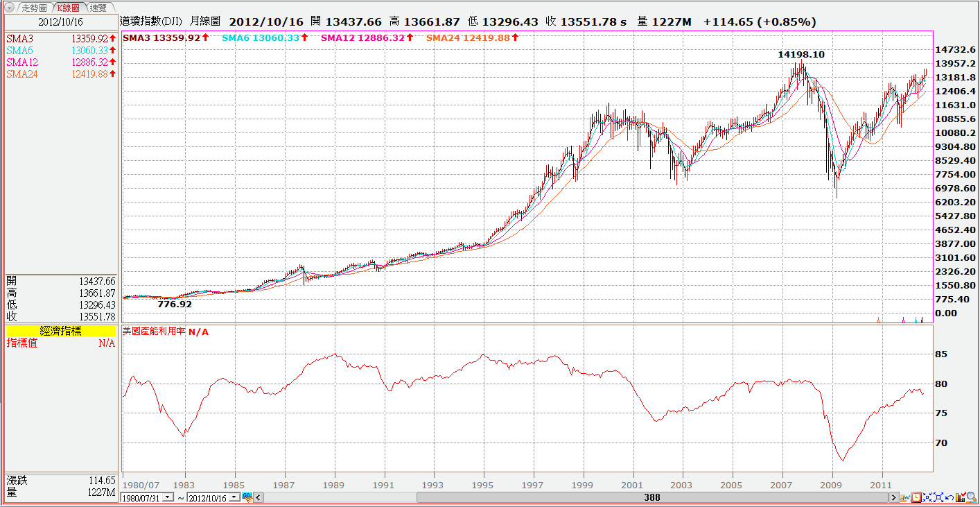The image size is (980, 507).
Task: Click the 收 13551.78 row in the left panel
Action: point(60,316)
